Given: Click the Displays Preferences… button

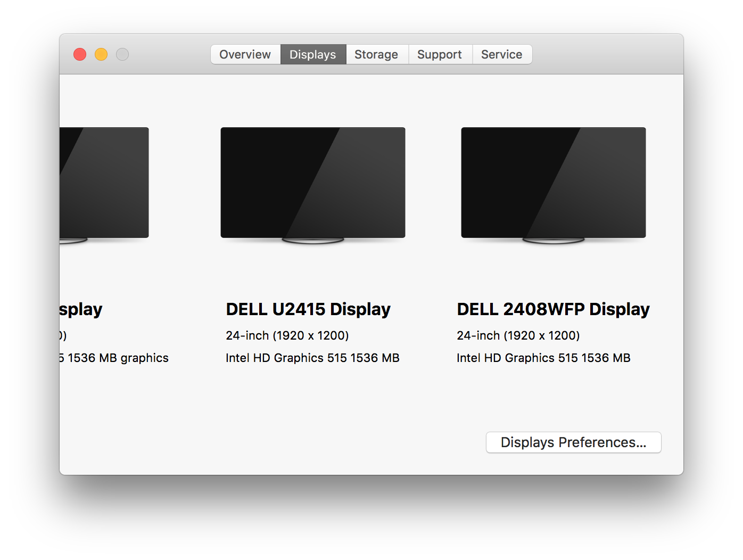Looking at the screenshot, I should pos(574,442).
